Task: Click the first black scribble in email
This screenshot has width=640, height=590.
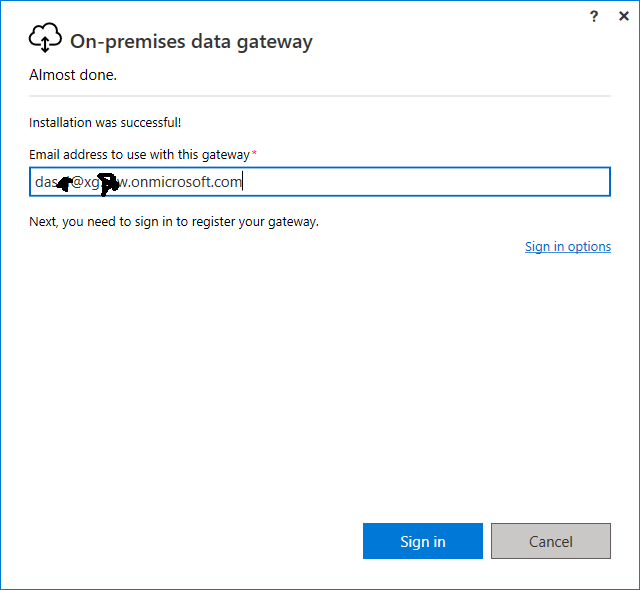Action: click(65, 184)
